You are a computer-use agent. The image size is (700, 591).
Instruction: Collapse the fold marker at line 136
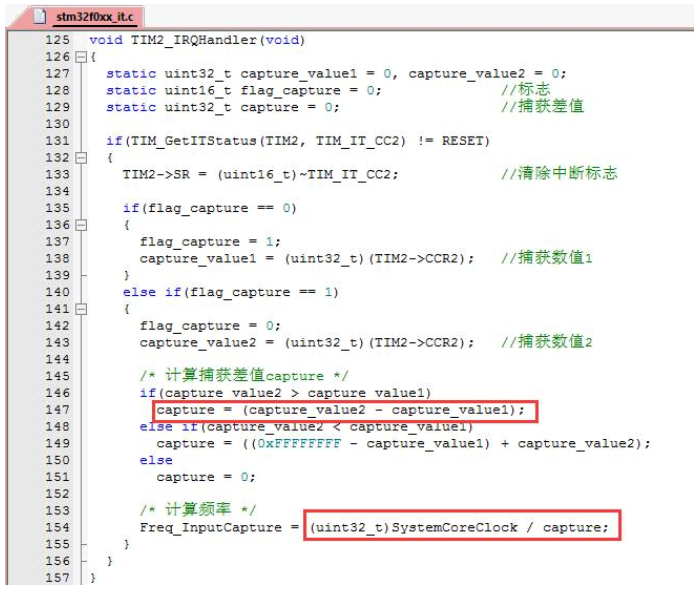point(81,225)
